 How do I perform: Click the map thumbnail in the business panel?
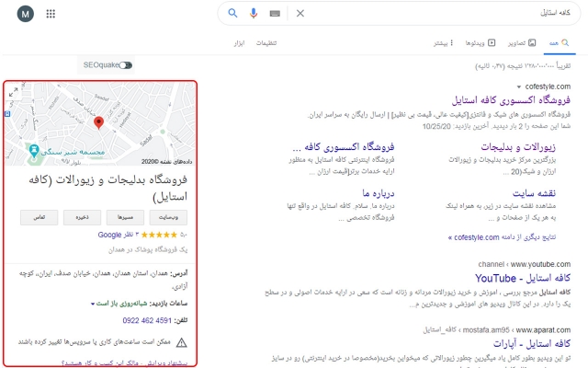click(100, 123)
